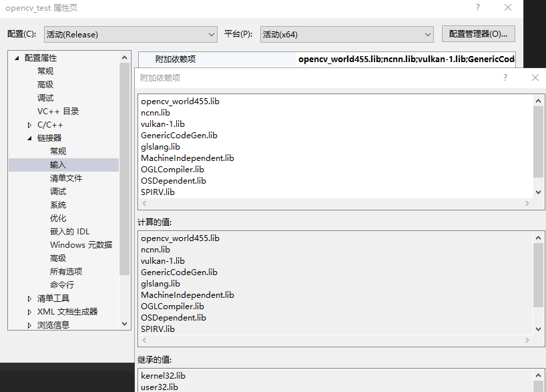Collapse the 配置属性 tree node

pyautogui.click(x=17, y=58)
